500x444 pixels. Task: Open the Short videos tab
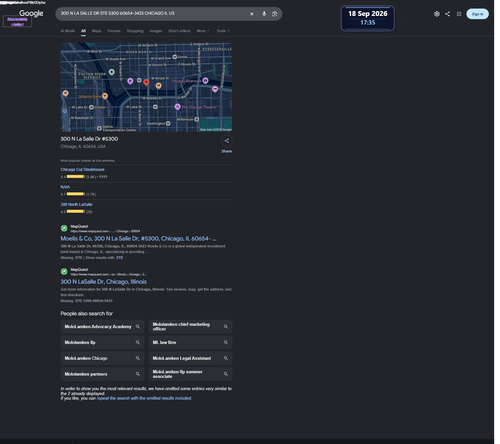click(x=179, y=31)
